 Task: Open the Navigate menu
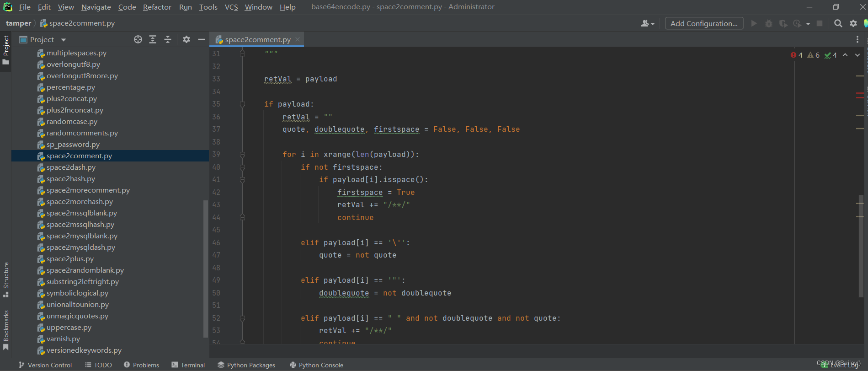pos(96,7)
